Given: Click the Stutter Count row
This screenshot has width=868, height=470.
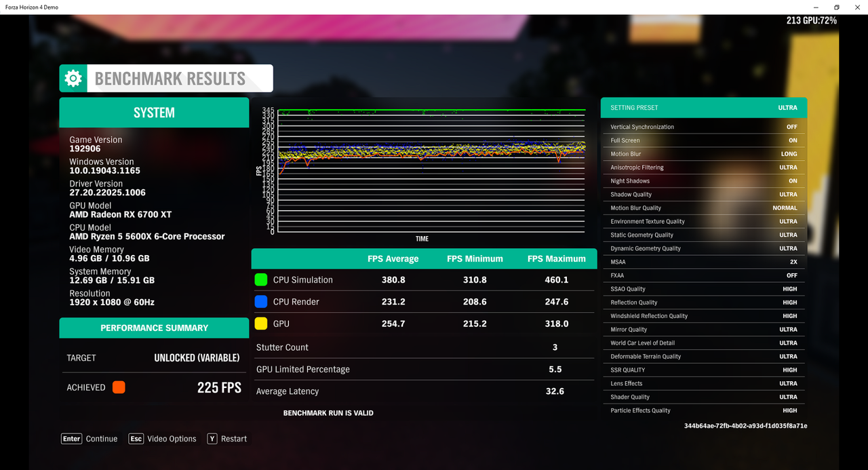Looking at the screenshot, I should (x=424, y=347).
